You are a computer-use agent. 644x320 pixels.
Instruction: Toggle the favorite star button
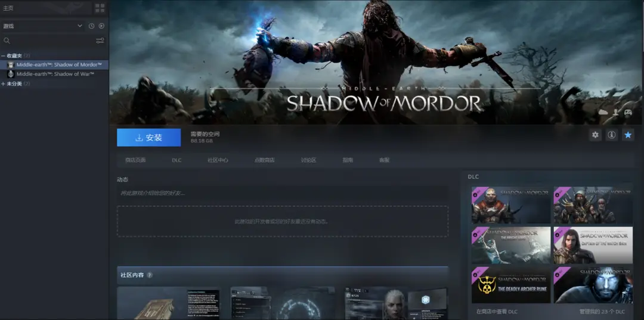coord(628,135)
